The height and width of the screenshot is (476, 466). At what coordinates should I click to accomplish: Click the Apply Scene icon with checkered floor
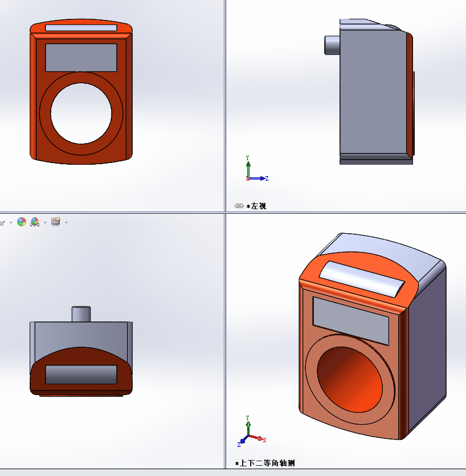pos(35,222)
